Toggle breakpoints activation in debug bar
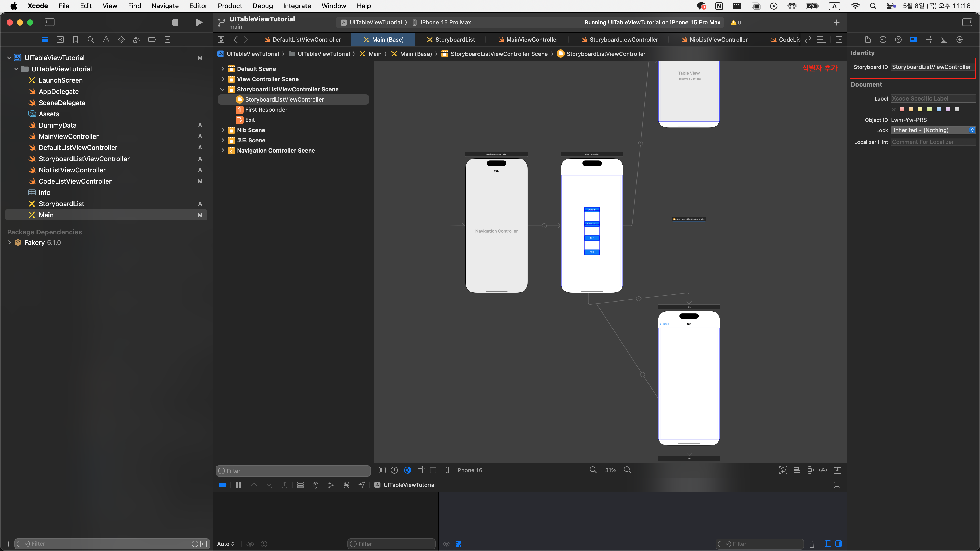Viewport: 980px width, 551px height. tap(223, 485)
